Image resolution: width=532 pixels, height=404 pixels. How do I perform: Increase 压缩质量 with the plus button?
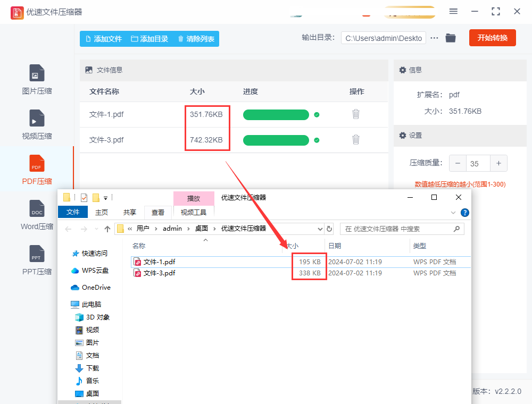[x=498, y=163]
